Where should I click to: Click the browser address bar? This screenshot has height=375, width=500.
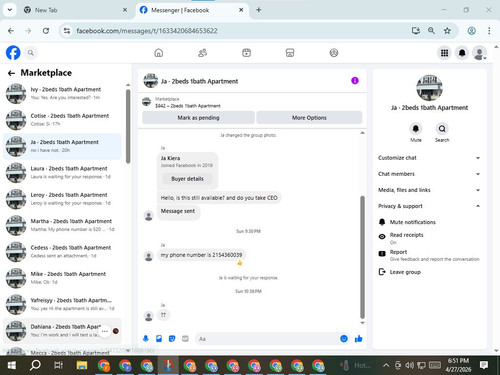coord(233,31)
